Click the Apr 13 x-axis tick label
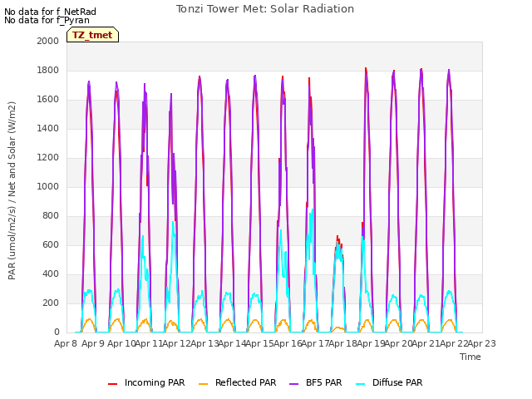 [x=204, y=343]
